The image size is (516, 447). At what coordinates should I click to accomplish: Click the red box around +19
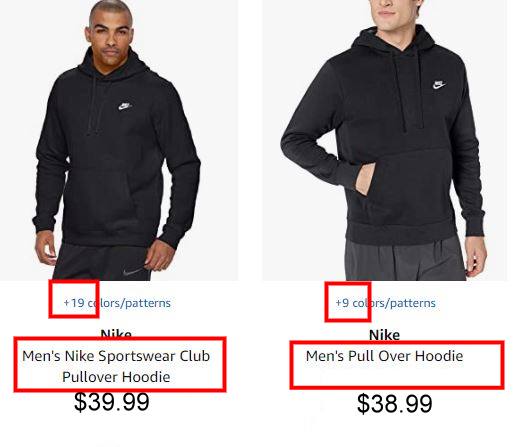pos(74,299)
